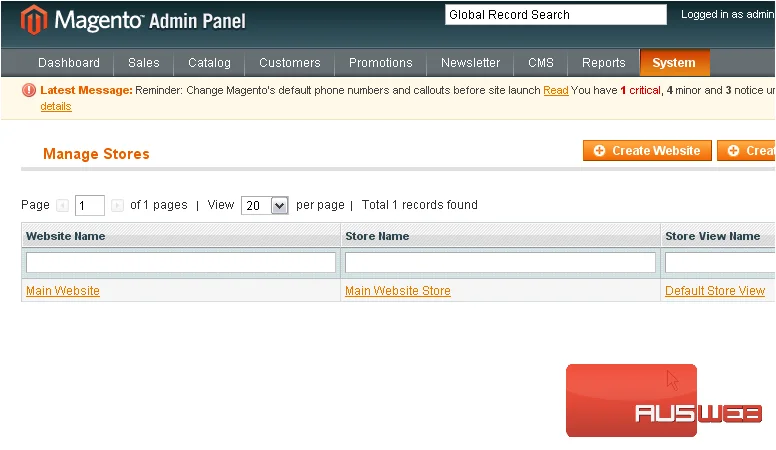Click the Store View Name filter field
The height and width of the screenshot is (450, 776).
pyautogui.click(x=720, y=262)
